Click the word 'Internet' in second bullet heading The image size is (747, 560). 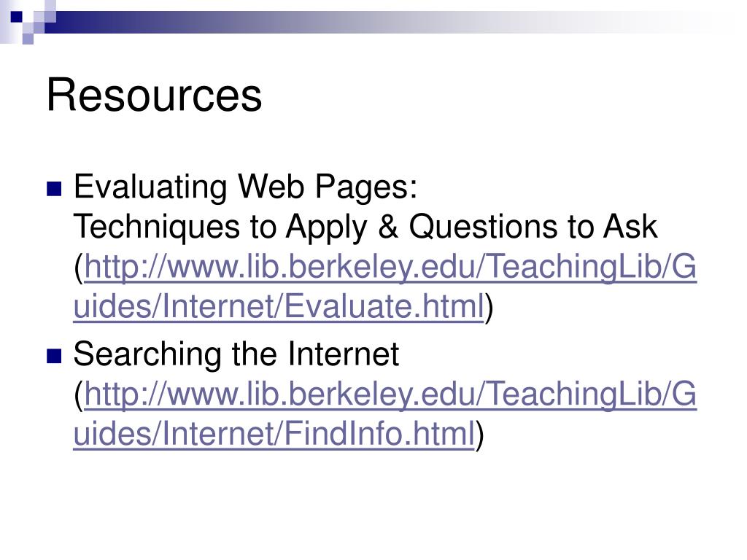(x=343, y=354)
